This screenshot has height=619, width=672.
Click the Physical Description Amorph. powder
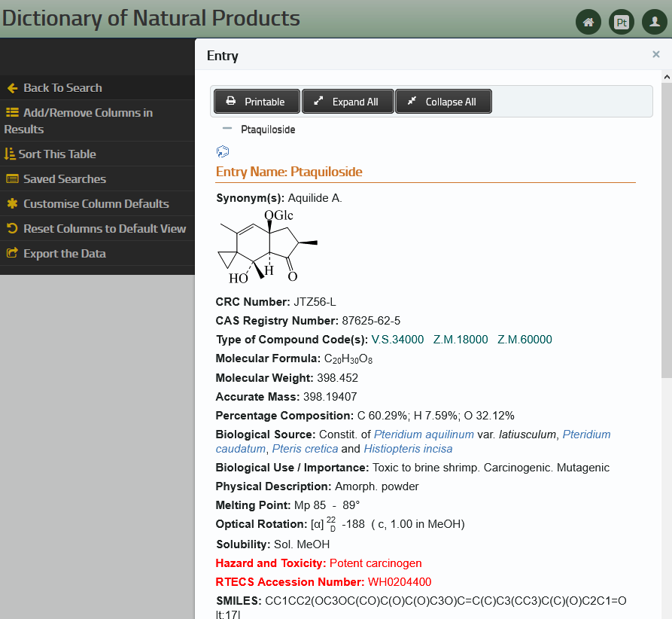point(377,486)
